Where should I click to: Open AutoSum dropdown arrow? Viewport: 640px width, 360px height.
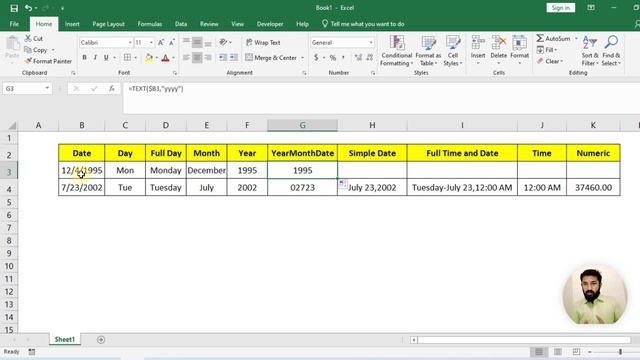coord(576,38)
